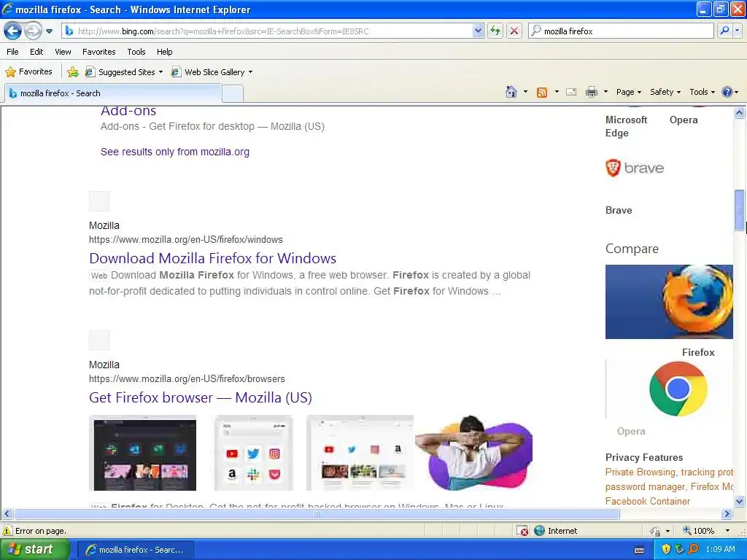Click the mozilla firefox taskbar button
This screenshot has height=560, width=747.
135,550
